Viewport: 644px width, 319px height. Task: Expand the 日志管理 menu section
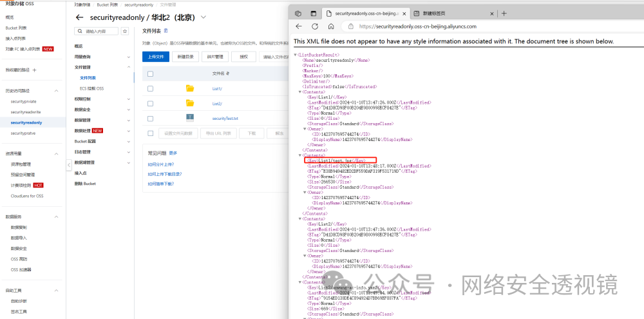coord(129,152)
